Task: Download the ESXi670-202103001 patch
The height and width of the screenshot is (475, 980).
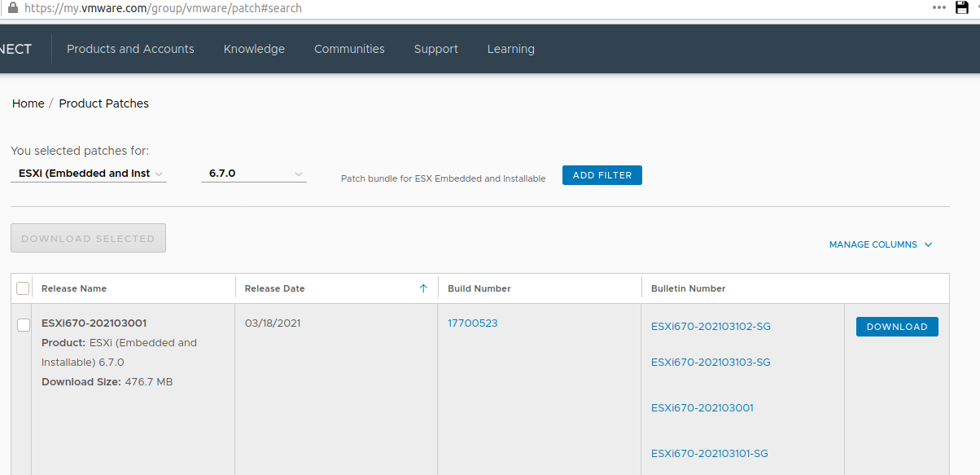Action: pyautogui.click(x=897, y=327)
